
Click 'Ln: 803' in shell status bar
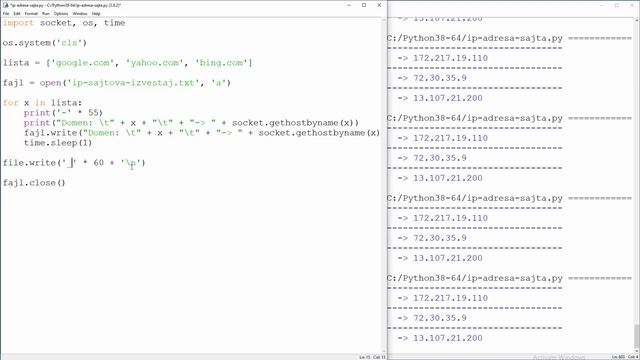pyautogui.click(x=618, y=357)
